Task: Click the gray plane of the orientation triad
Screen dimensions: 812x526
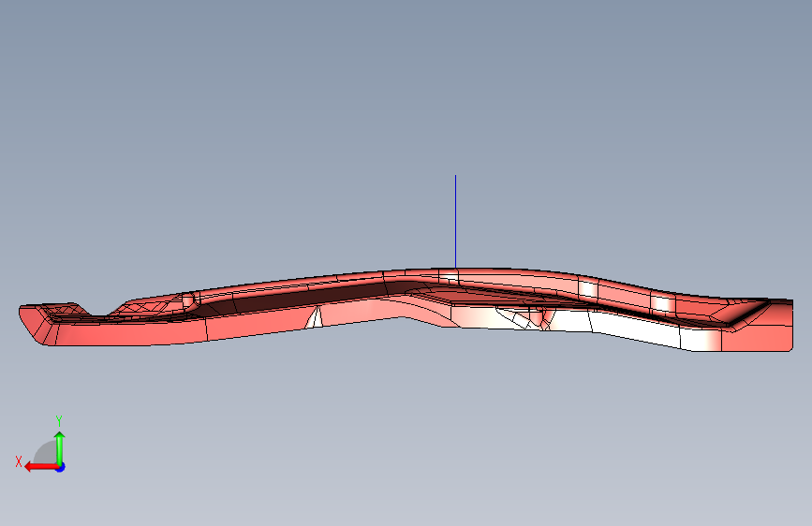Action: pos(46,454)
